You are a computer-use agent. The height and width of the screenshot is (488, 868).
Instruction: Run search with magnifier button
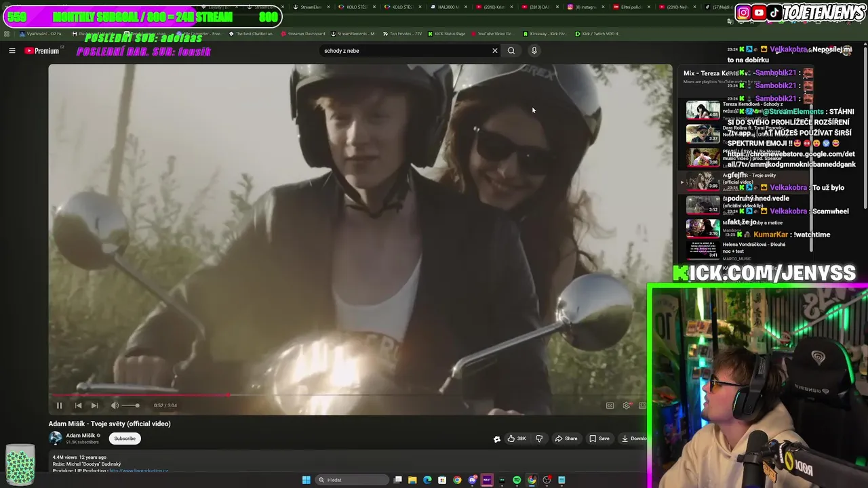pyautogui.click(x=511, y=51)
